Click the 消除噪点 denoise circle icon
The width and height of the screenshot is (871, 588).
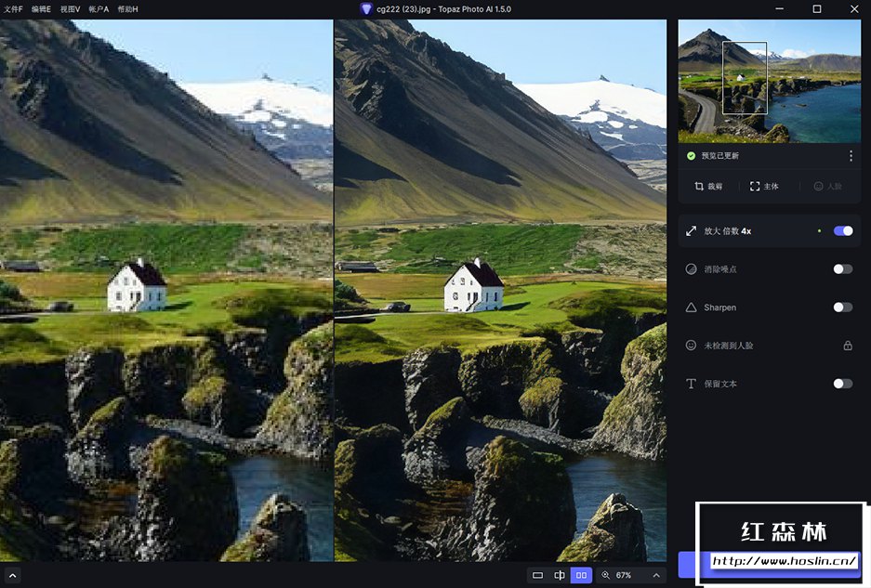click(x=691, y=269)
